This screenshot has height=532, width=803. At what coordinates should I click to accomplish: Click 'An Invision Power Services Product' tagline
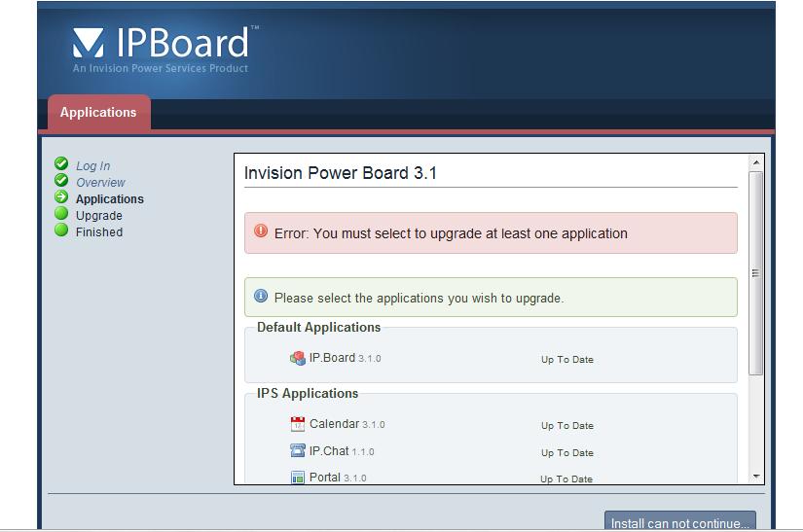161,68
